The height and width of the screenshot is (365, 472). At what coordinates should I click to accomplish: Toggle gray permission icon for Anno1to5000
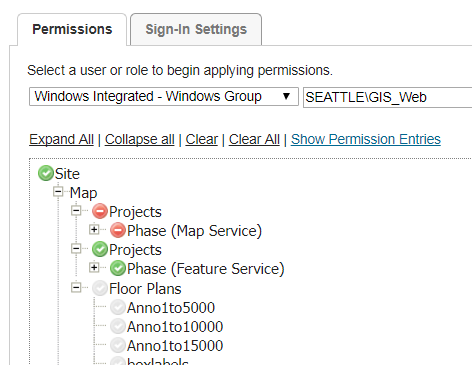pyautogui.click(x=118, y=307)
